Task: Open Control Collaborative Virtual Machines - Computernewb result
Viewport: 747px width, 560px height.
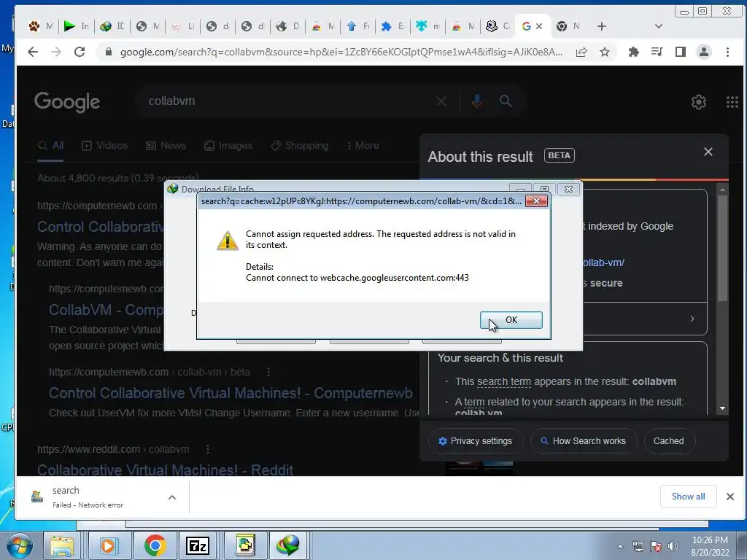Action: click(x=231, y=393)
